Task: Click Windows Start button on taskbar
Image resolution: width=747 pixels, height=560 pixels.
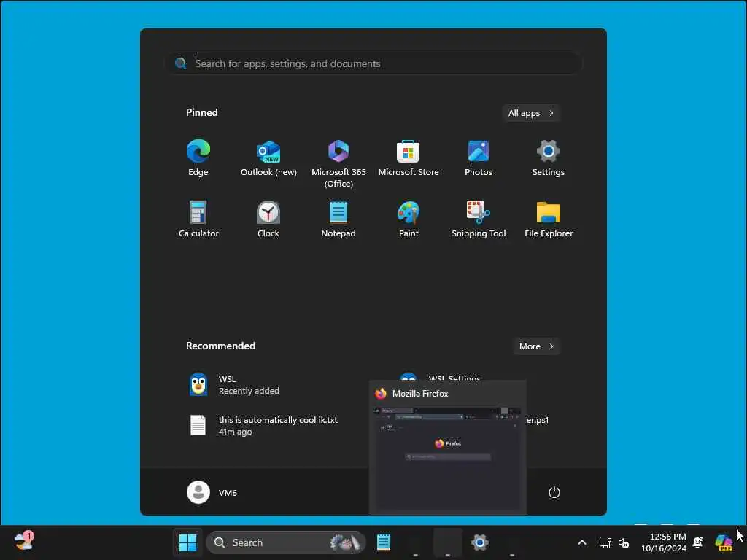Action: (x=187, y=542)
